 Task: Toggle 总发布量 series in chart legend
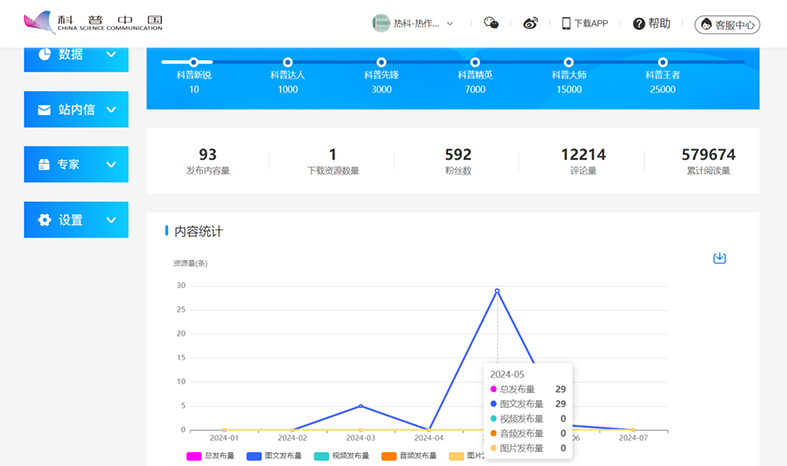(x=212, y=456)
